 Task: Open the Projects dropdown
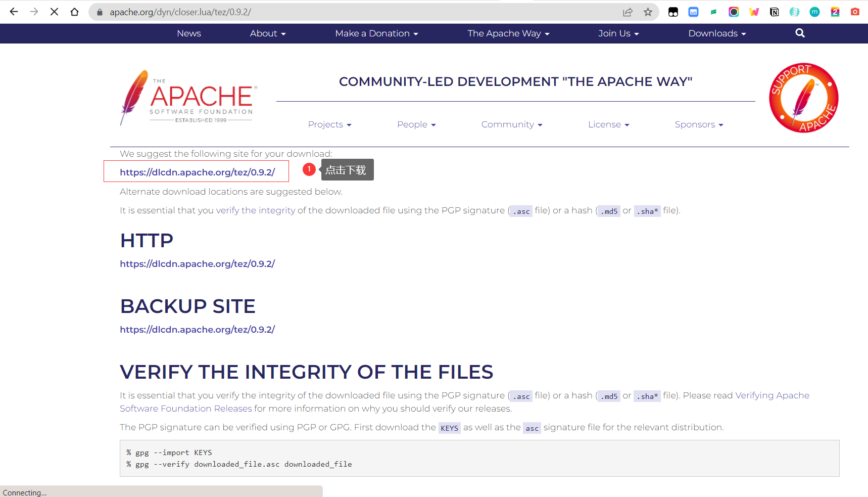click(x=329, y=124)
